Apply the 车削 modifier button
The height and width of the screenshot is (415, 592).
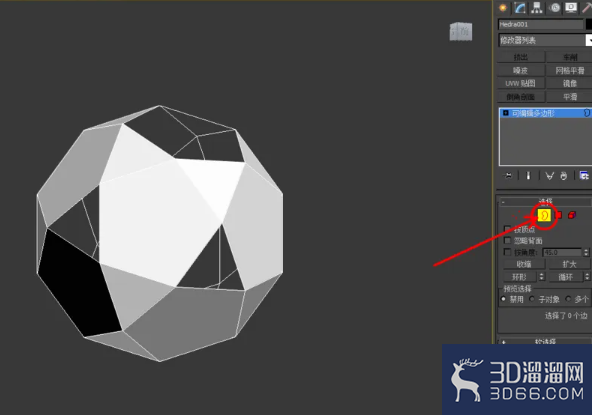click(x=569, y=57)
